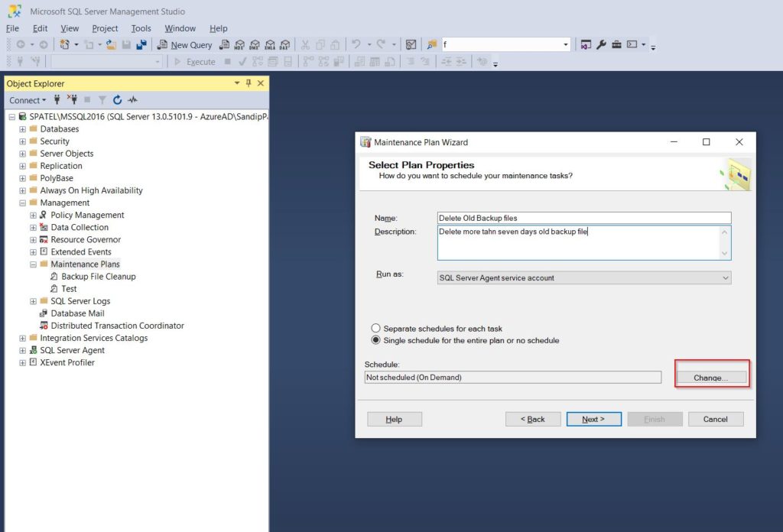Click the Connect Object Explorer plug icon
This screenshot has height=532, width=783.
click(57, 100)
